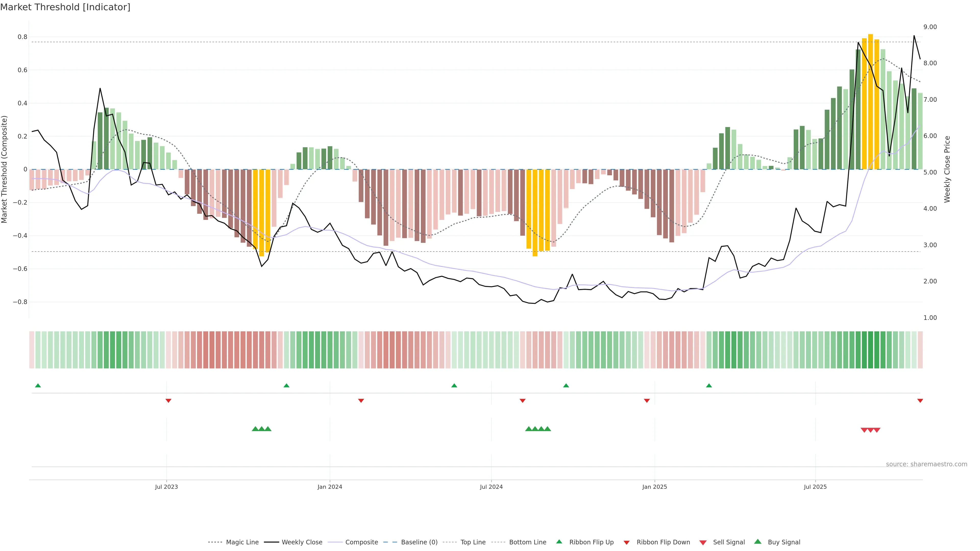Toggle the Sell Signal legend item

click(x=729, y=542)
